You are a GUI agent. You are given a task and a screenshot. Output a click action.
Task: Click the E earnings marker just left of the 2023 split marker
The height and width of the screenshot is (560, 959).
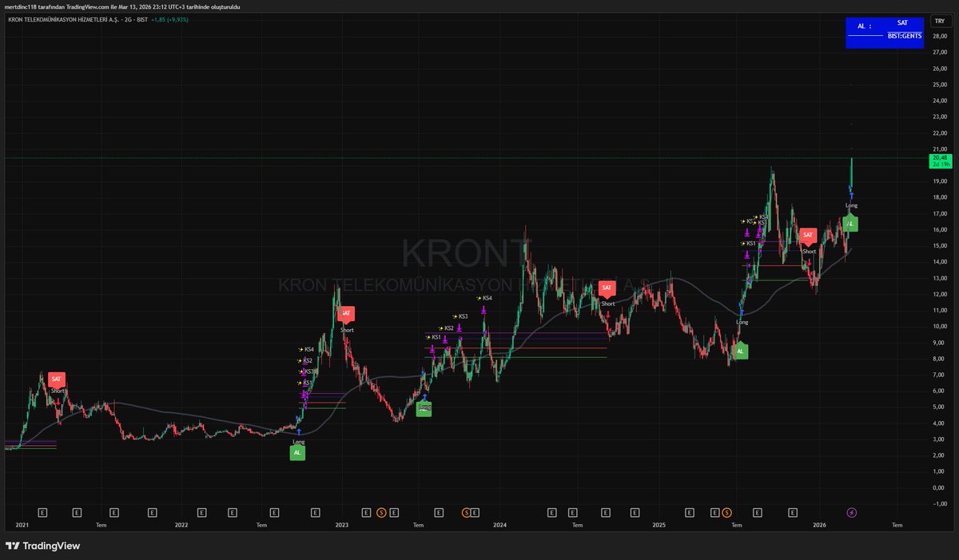click(366, 512)
